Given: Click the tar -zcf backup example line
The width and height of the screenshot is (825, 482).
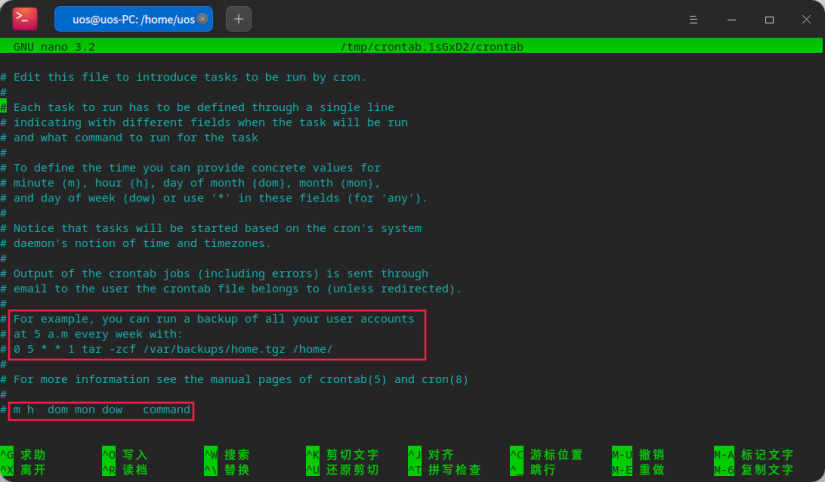Looking at the screenshot, I should [x=172, y=349].
